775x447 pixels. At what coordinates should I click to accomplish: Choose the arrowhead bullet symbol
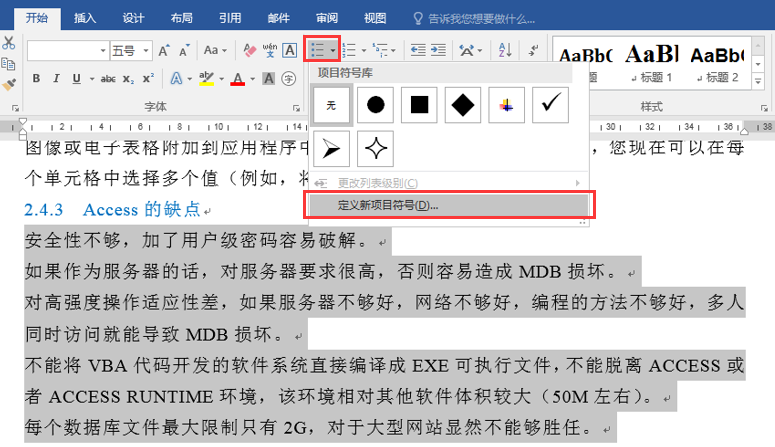click(332, 148)
